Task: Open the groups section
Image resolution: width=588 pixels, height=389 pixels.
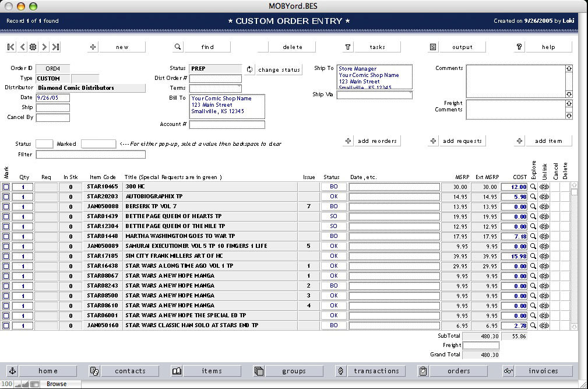Action: (x=294, y=371)
